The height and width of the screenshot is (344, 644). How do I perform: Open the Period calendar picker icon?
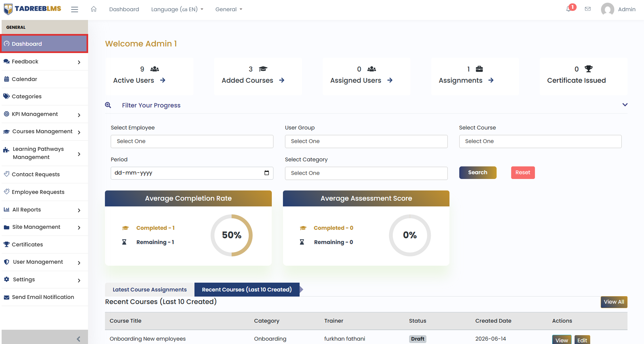267,173
